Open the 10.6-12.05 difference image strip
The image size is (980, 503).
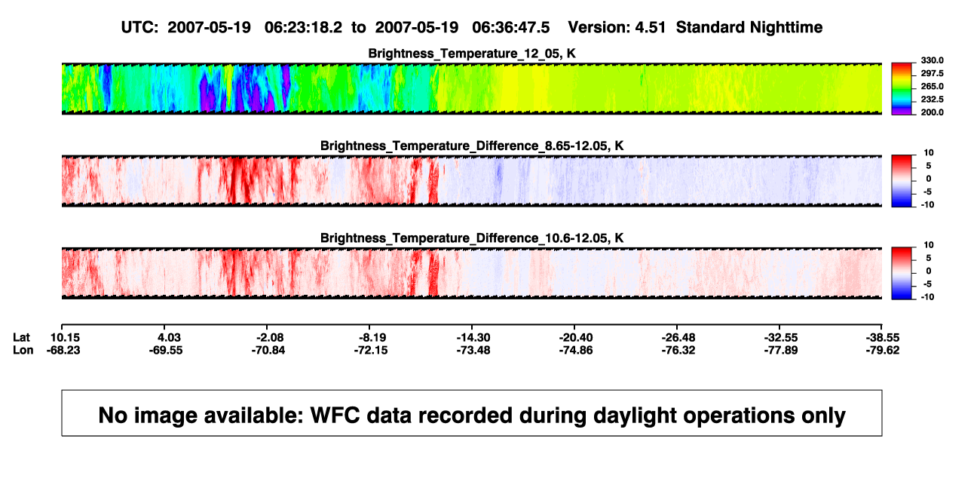point(472,273)
